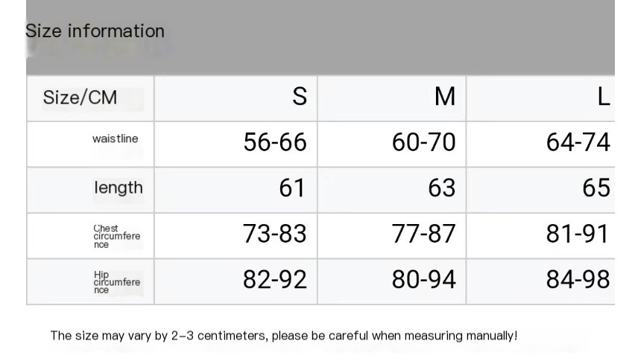
Task: Click the size variation note text
Action: [283, 336]
